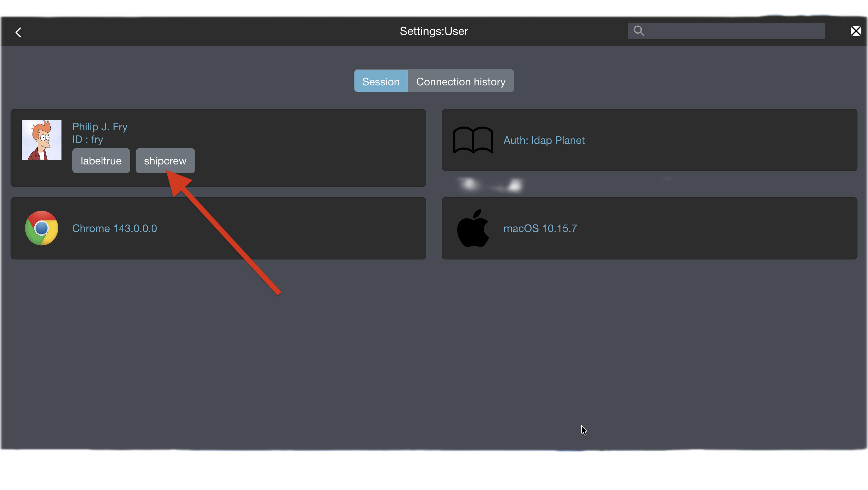
Task: Click the Settings:User title
Action: click(434, 31)
